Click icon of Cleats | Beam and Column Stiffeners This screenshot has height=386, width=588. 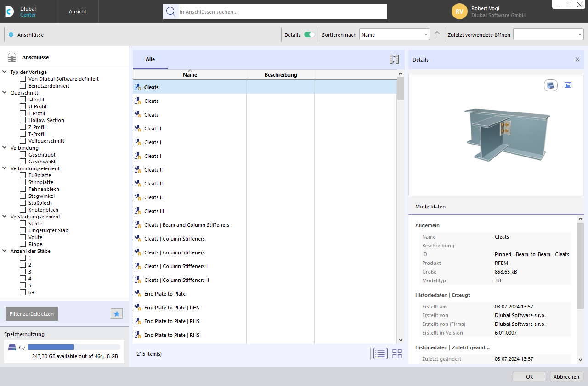(x=137, y=225)
